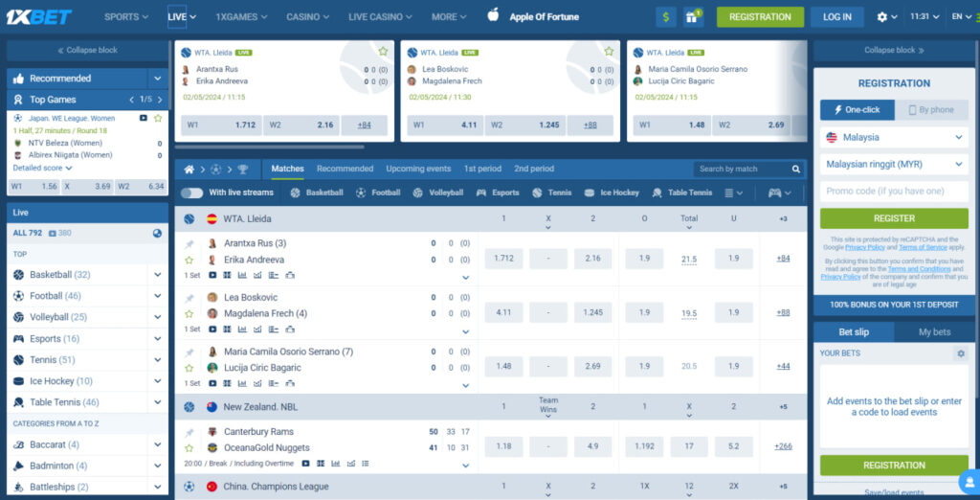
Task: Pin the Lea Boskovic match
Action: (189, 298)
